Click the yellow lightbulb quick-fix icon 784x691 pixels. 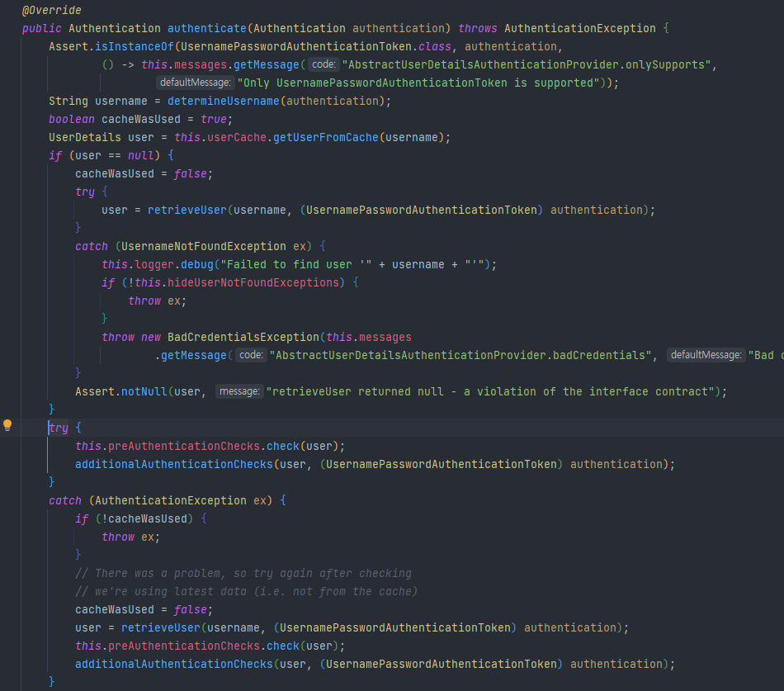[x=7, y=425]
